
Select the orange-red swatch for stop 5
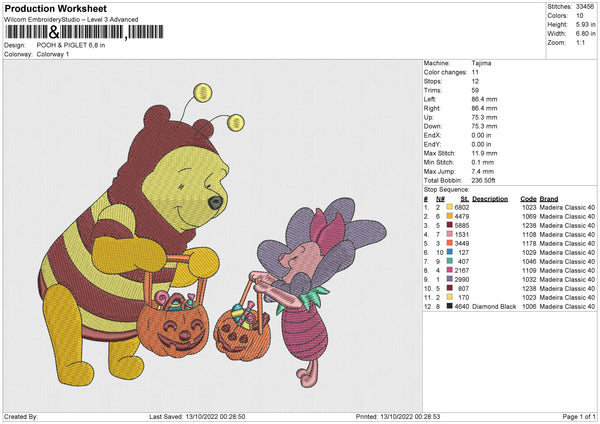pos(450,243)
